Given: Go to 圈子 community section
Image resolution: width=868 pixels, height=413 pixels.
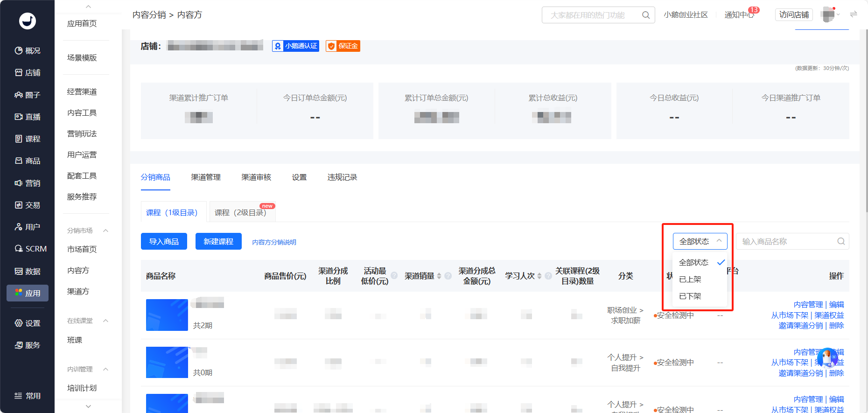Looking at the screenshot, I should (28, 95).
